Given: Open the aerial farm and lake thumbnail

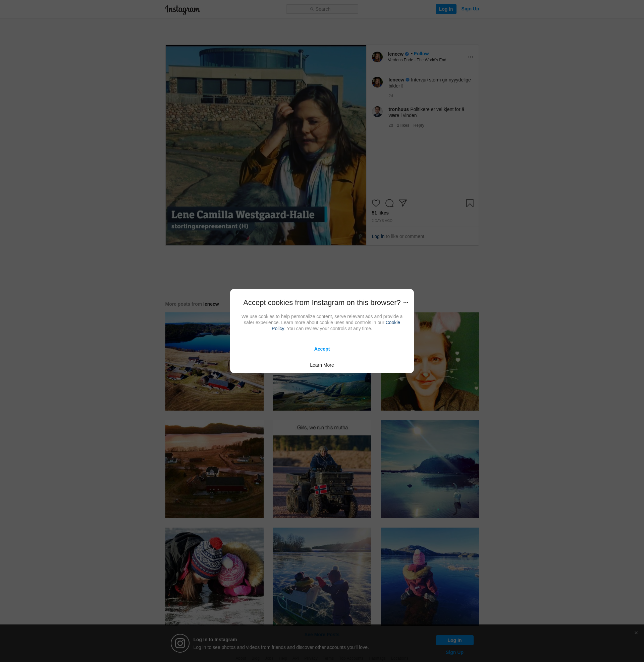Looking at the screenshot, I should [x=214, y=361].
